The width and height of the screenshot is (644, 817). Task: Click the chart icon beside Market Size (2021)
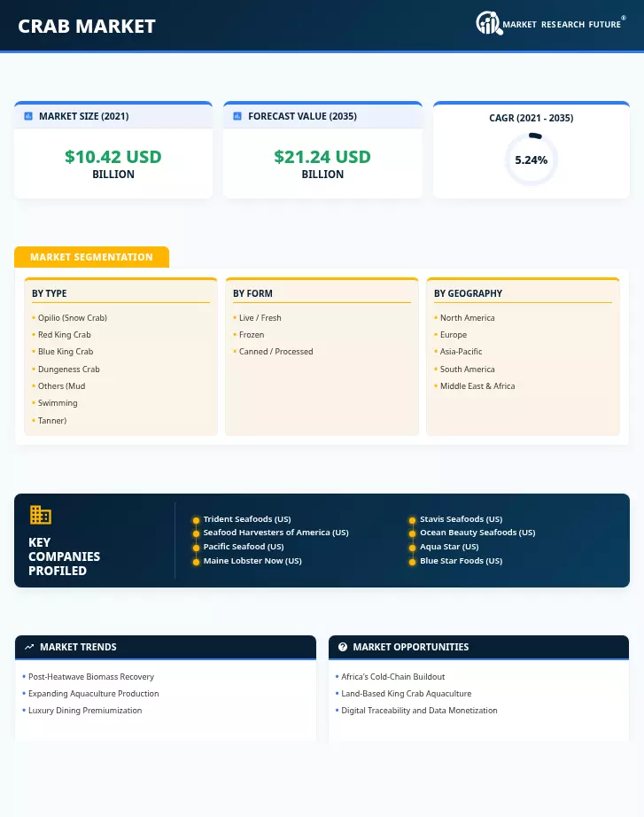28,116
